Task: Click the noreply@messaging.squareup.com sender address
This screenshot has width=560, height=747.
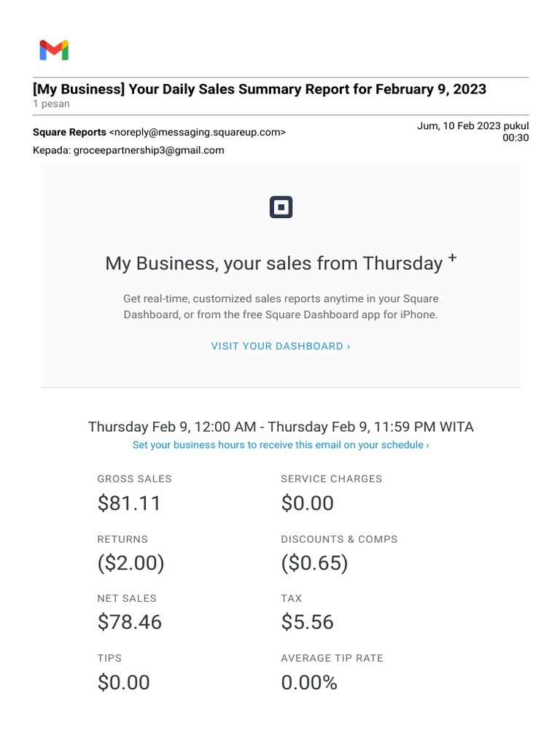Action: [197, 132]
